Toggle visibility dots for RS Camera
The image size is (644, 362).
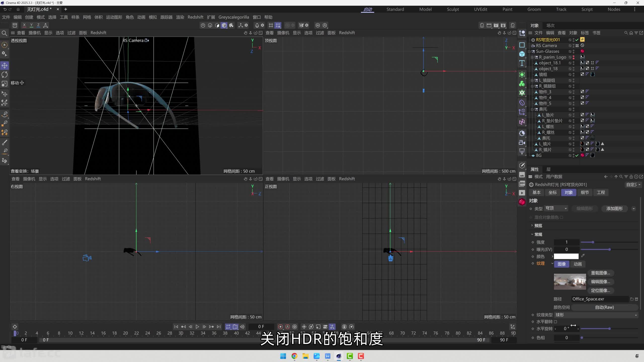574,46
